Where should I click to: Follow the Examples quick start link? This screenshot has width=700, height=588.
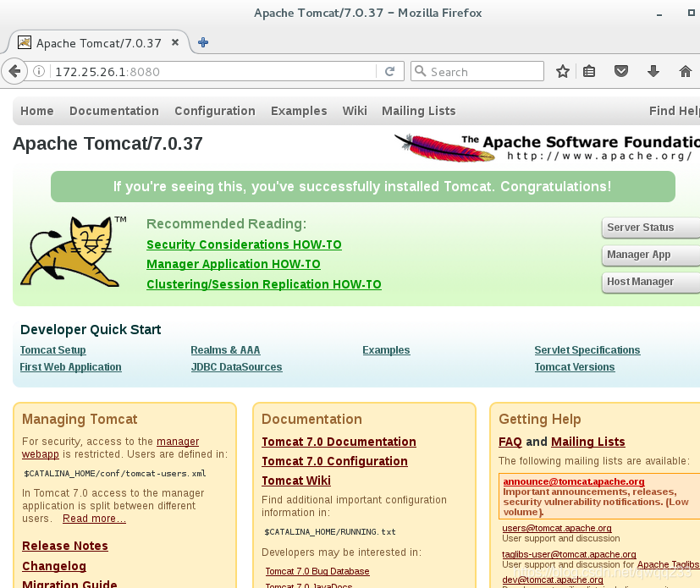coord(386,350)
